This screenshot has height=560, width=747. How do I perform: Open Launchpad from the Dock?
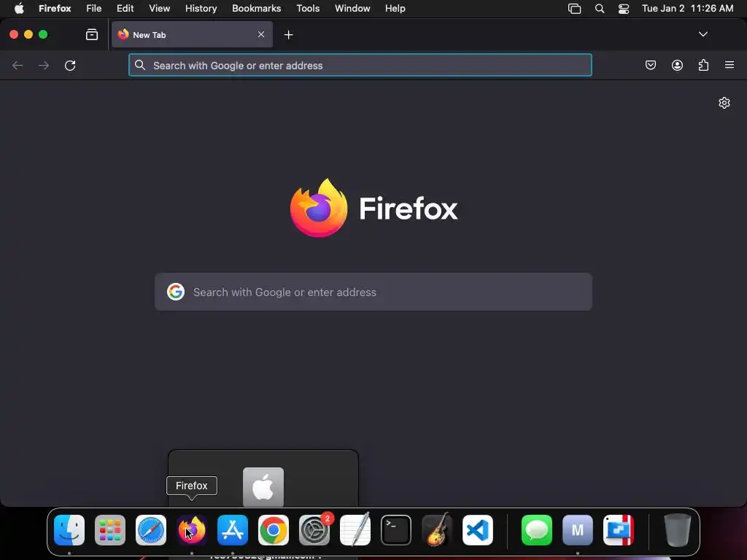pos(110,530)
